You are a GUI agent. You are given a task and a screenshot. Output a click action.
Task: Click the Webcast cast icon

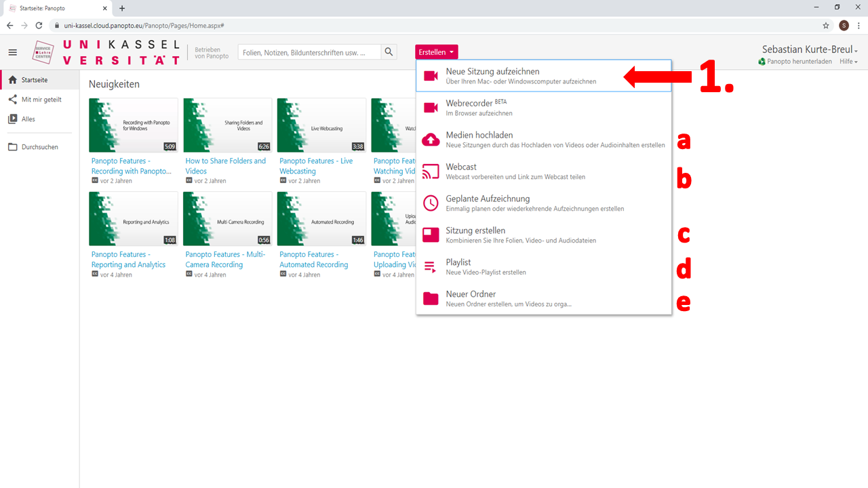click(x=431, y=171)
